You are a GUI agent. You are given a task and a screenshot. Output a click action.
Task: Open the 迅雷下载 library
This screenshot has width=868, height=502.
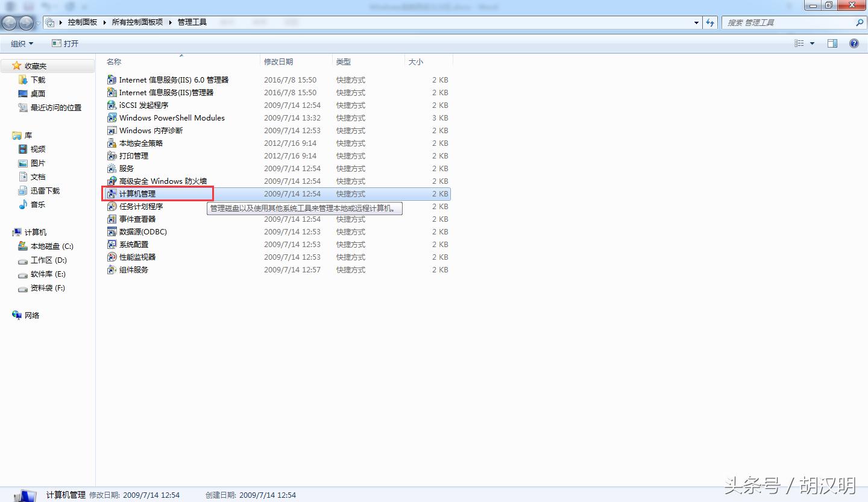click(x=45, y=190)
